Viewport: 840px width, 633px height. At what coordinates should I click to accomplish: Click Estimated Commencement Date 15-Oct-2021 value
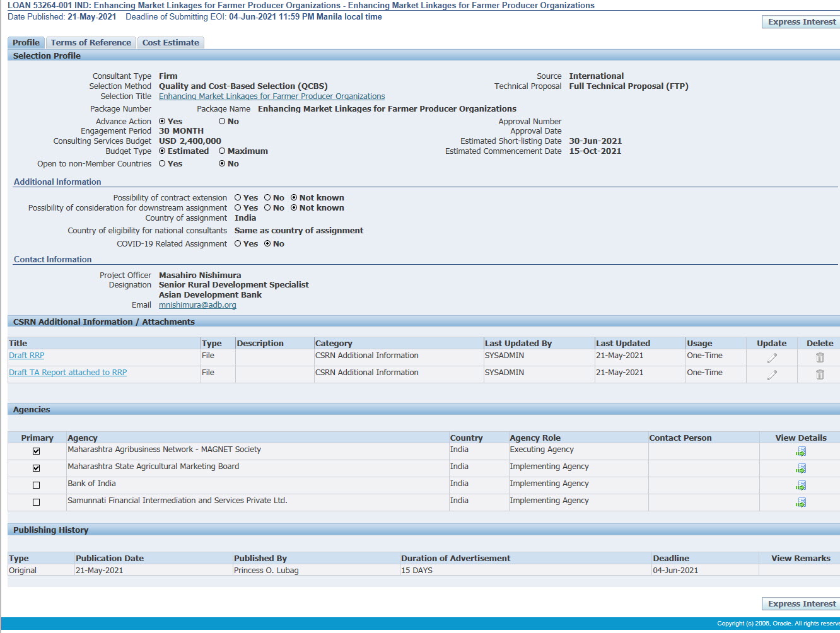(595, 151)
